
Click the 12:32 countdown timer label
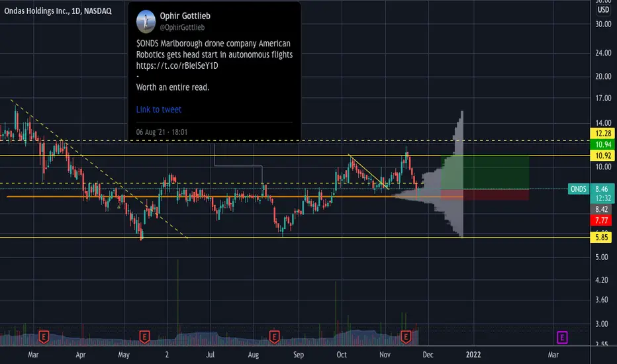pyautogui.click(x=603, y=199)
